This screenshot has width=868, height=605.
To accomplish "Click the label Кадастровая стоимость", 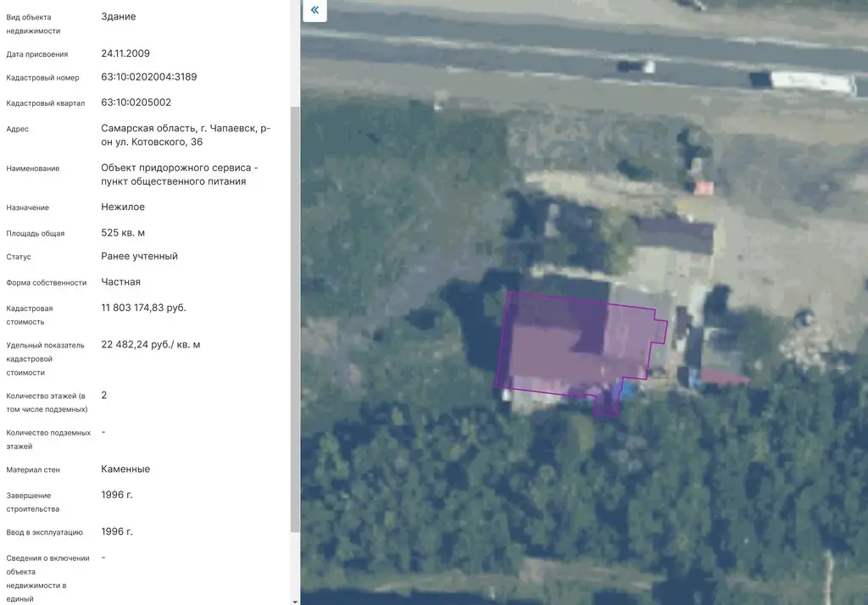I will (x=30, y=315).
